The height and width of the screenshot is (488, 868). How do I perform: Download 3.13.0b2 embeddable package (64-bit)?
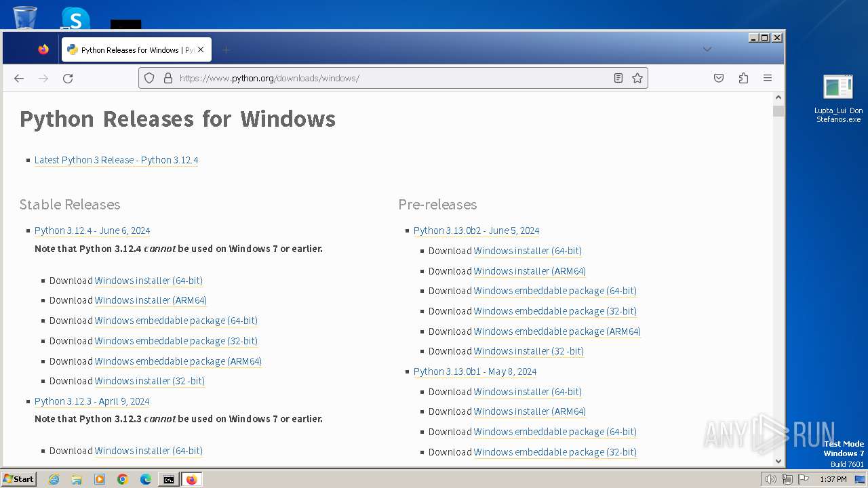[555, 291]
